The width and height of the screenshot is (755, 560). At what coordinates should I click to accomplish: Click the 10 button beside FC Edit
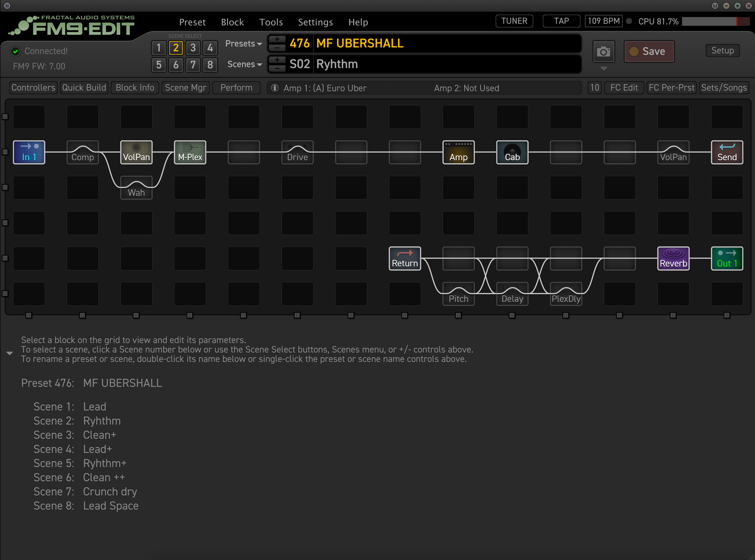[x=595, y=88]
